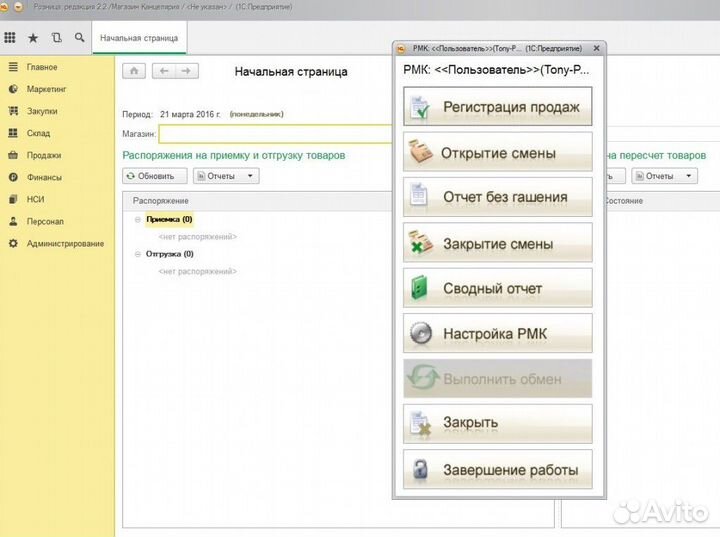The width and height of the screenshot is (720, 537).
Task: Click Завершение работы button
Action: [498, 469]
